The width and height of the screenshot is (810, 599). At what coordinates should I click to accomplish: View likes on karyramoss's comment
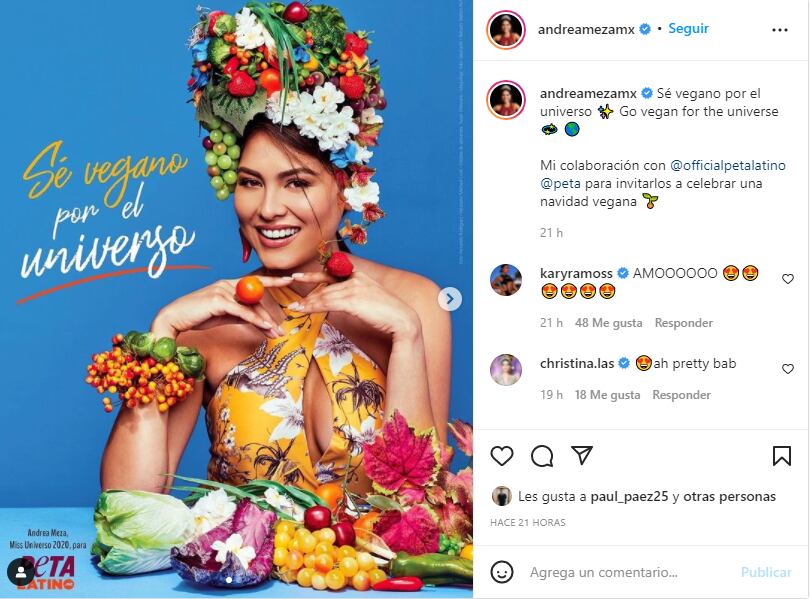click(x=609, y=323)
